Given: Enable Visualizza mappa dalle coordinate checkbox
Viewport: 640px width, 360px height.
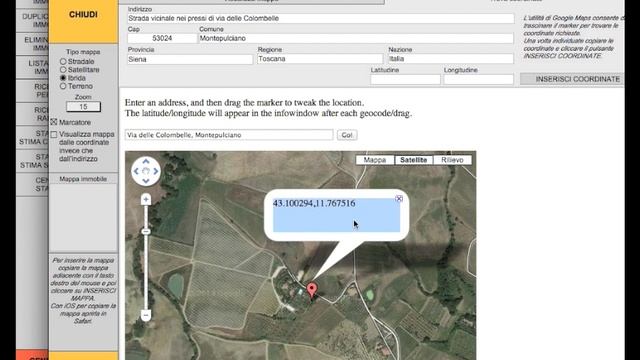Looking at the screenshot, I should click(x=54, y=134).
